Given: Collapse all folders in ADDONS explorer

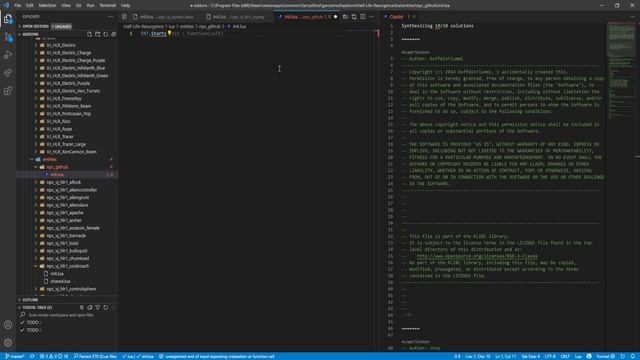Looking at the screenshot, I should 114,34.
